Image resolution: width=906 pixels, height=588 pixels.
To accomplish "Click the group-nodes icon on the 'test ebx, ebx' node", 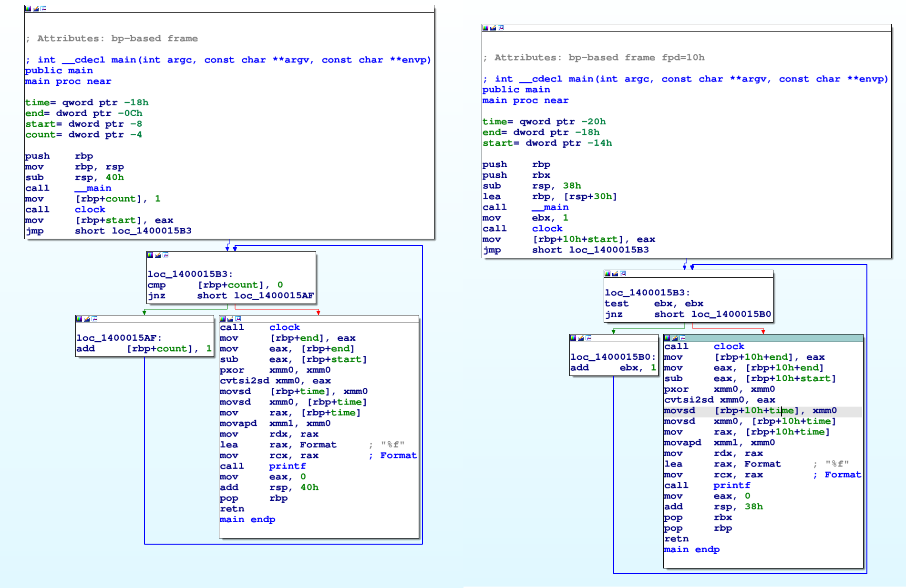I will (623, 274).
